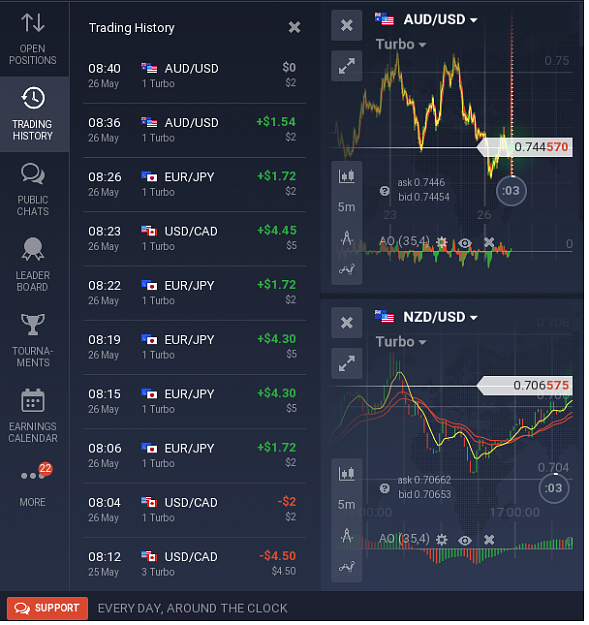Screen dimensions: 589x625
Task: Open the 08:26 EUR/JPY +$1.72 trade
Action: [195, 185]
